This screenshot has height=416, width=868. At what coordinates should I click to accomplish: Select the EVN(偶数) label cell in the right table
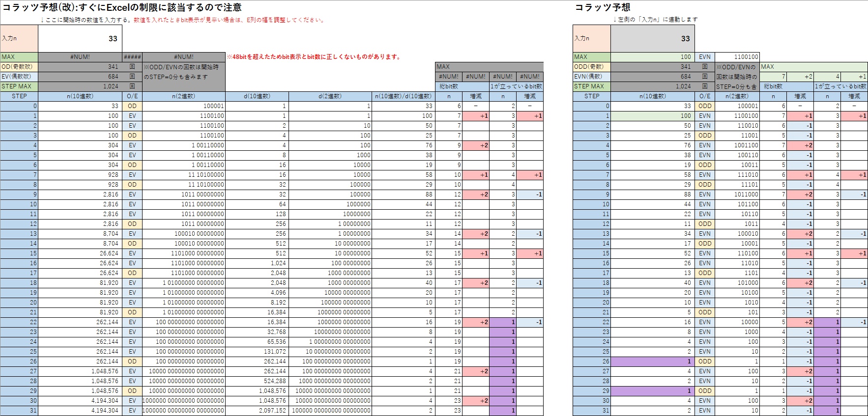click(x=592, y=77)
